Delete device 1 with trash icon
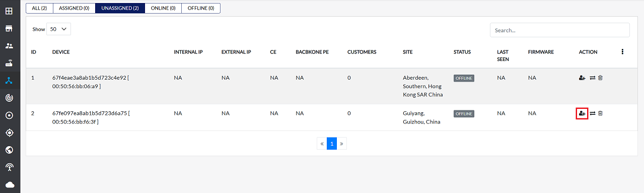The height and width of the screenshot is (193, 644). coord(600,78)
